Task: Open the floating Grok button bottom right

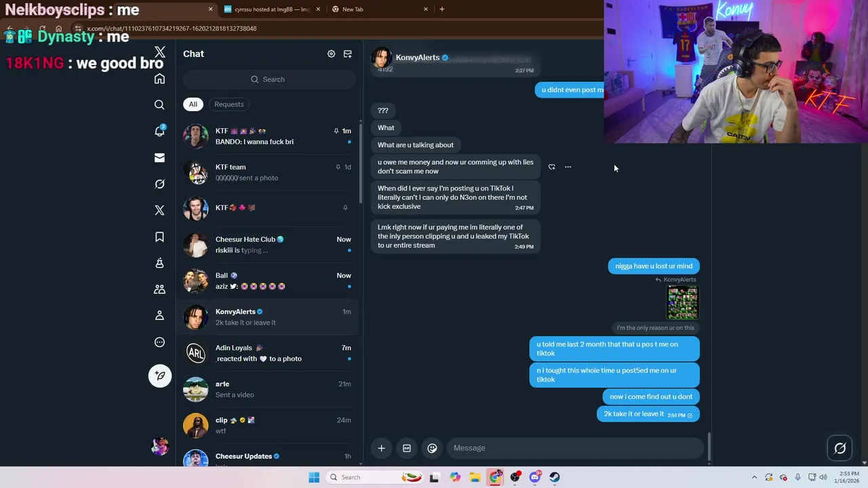Action: 840,448
